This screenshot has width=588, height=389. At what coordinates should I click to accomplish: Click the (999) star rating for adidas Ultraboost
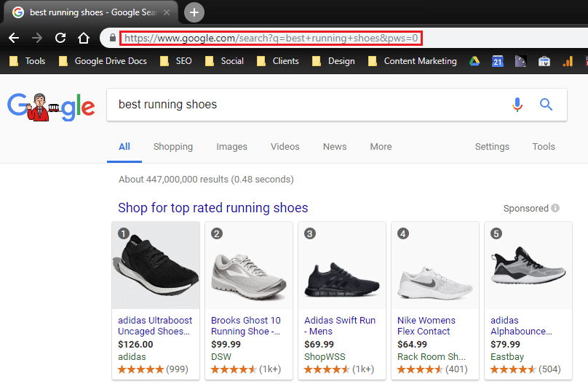coord(153,369)
